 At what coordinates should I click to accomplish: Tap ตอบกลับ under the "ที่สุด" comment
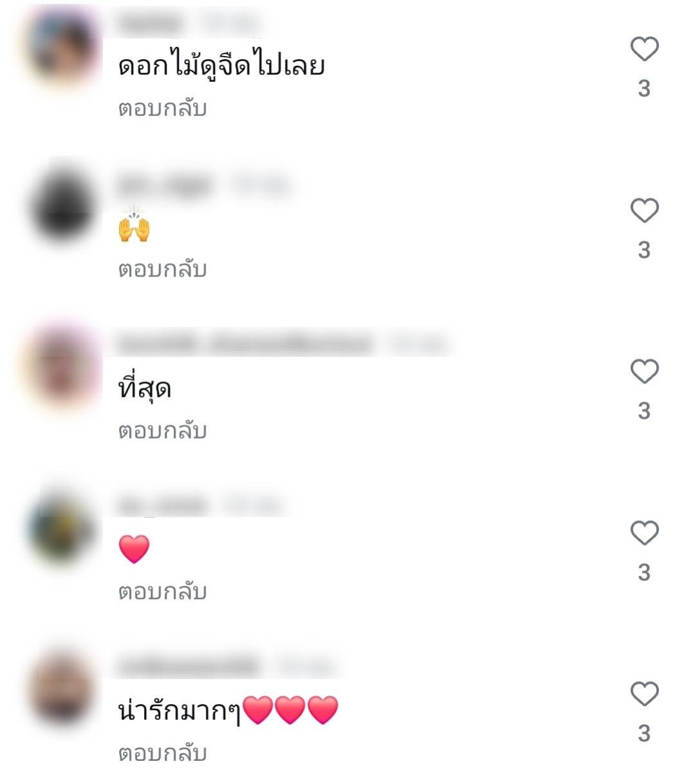point(162,430)
